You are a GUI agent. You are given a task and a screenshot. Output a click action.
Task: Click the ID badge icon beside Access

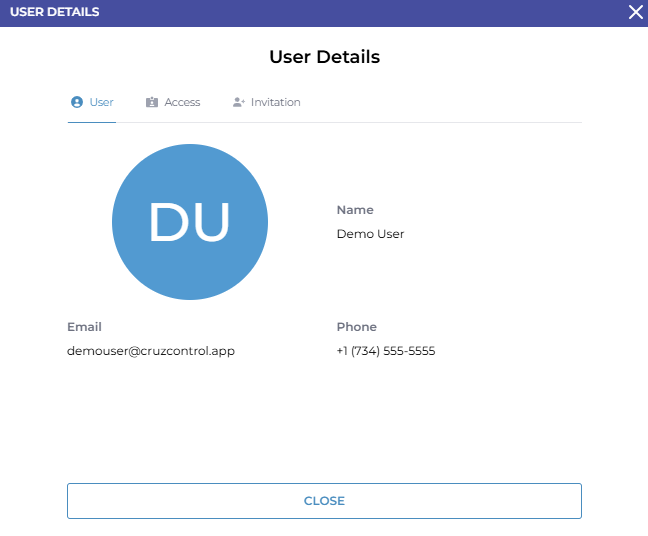pos(152,102)
